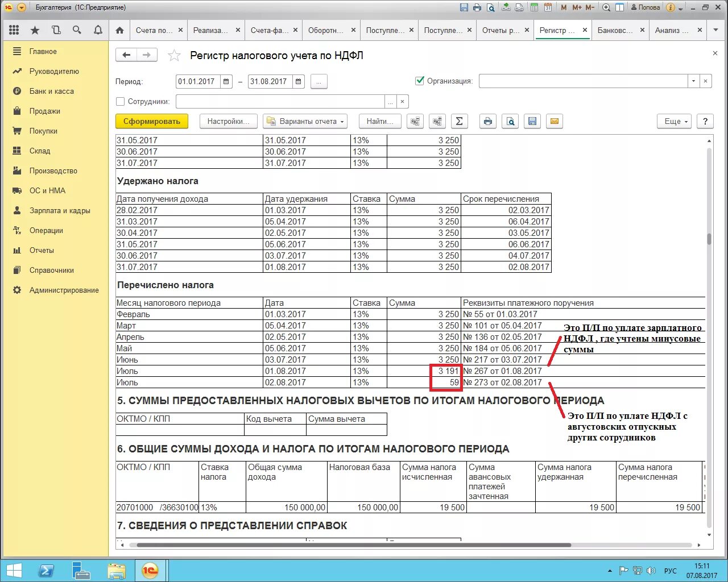Click Найти... button
The height and width of the screenshot is (582, 728).
380,121
